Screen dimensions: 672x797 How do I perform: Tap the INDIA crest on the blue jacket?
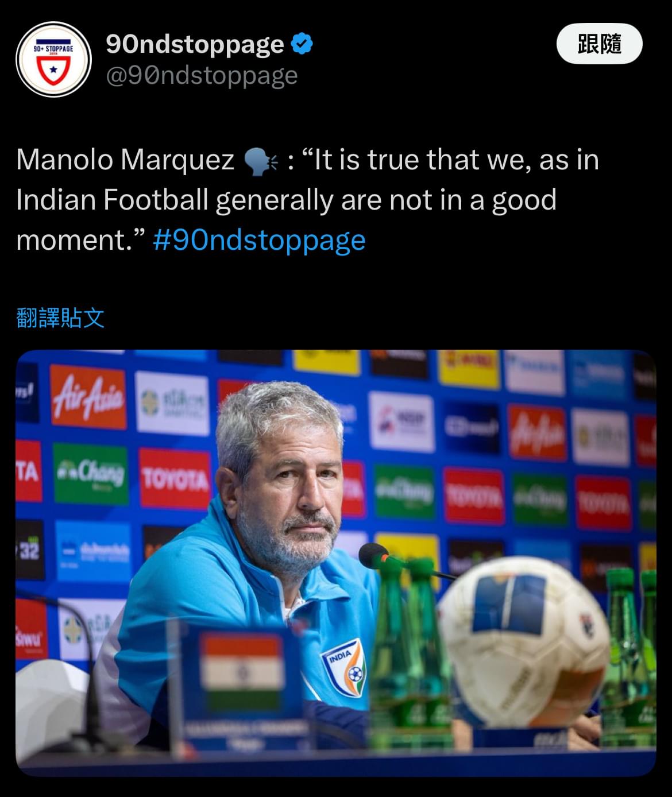click(345, 668)
